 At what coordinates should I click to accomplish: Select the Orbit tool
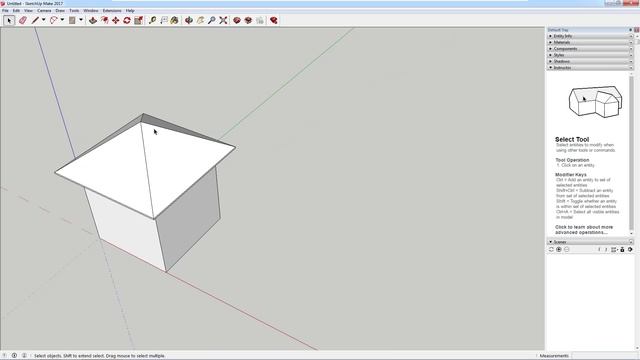pyautogui.click(x=189, y=20)
